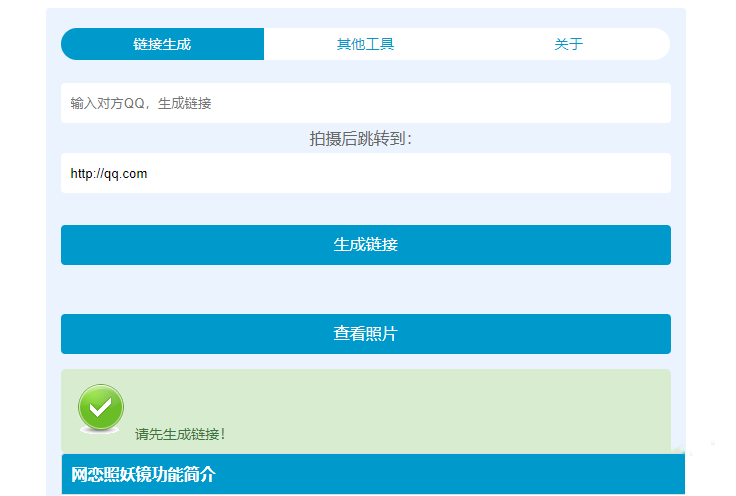Image resolution: width=736 pixels, height=496 pixels.
Task: Open the 关于 tab
Action: click(x=568, y=44)
